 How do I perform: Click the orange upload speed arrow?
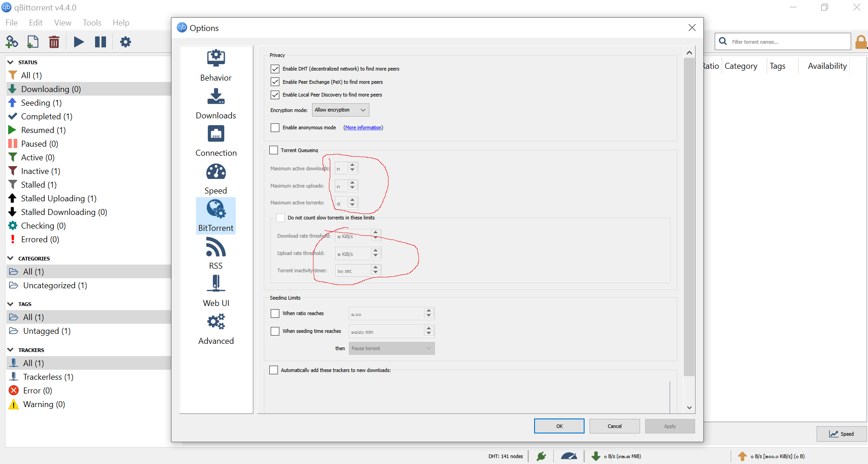tap(742, 456)
